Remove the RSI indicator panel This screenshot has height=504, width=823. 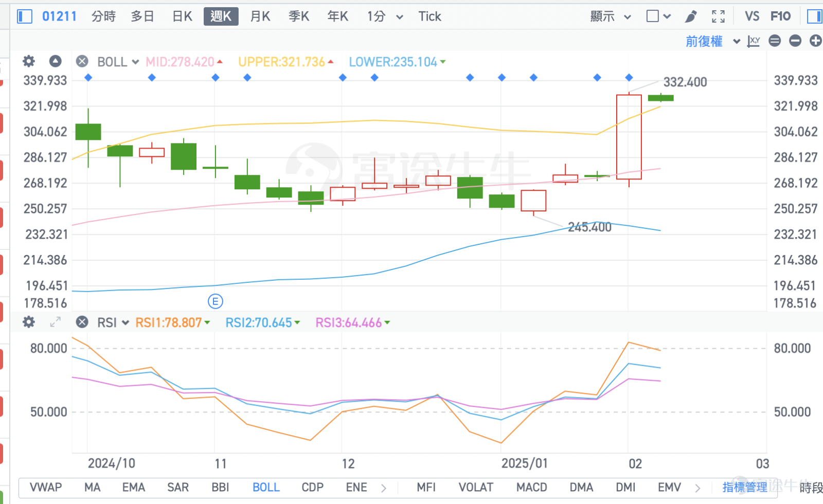tap(82, 322)
